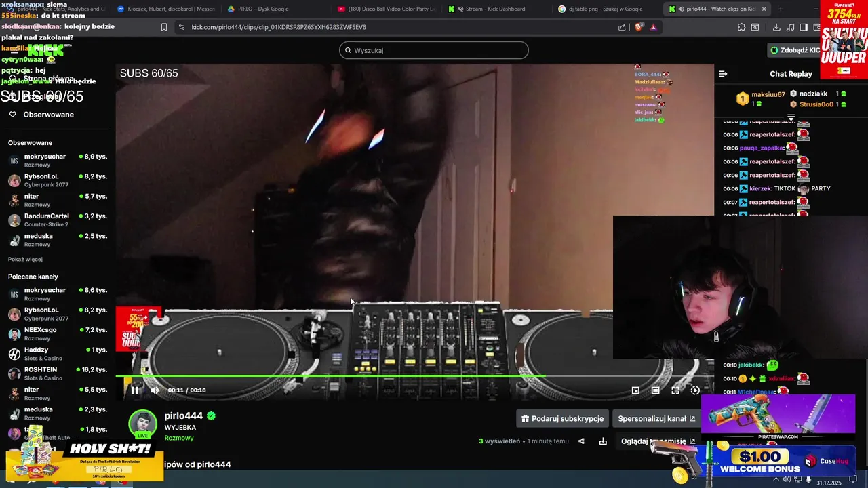Open BanduraCartel channel in sidebar
Screen dimensions: 868x488
(57, 220)
